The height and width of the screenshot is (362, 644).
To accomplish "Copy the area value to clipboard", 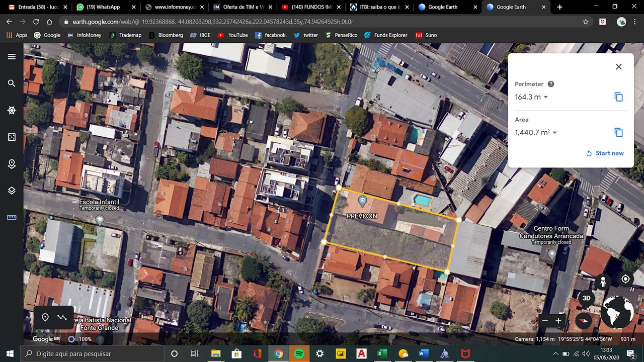I will click(x=618, y=133).
